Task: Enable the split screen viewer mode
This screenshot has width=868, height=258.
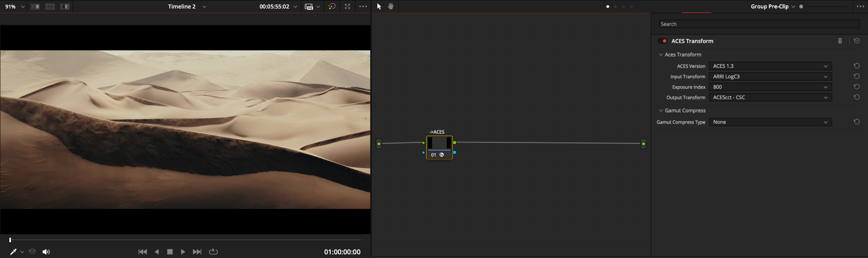Action: tap(50, 7)
